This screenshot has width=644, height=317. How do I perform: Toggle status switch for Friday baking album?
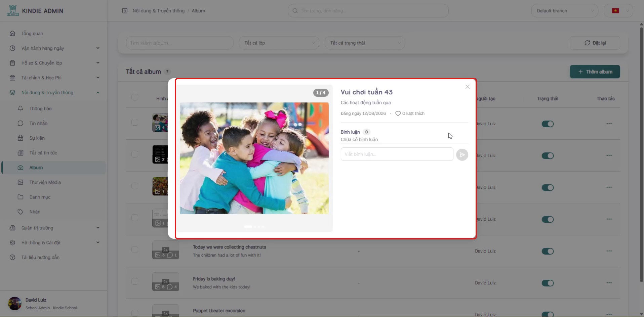(548, 283)
